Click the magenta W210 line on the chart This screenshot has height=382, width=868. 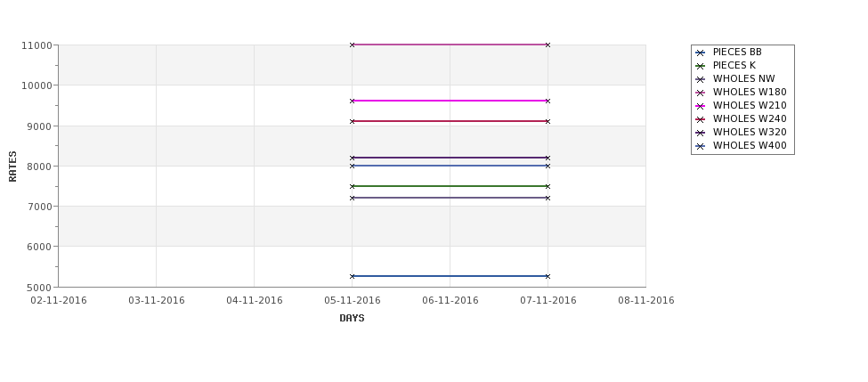pyautogui.click(x=450, y=101)
